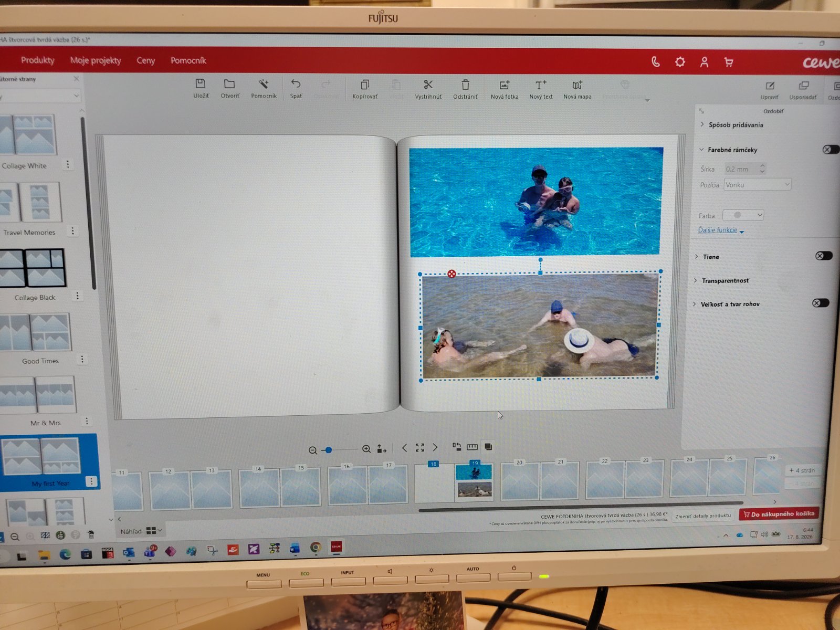This screenshot has height=630, width=840.
Task: Click the + 4 strán add pages button
Action: (802, 470)
